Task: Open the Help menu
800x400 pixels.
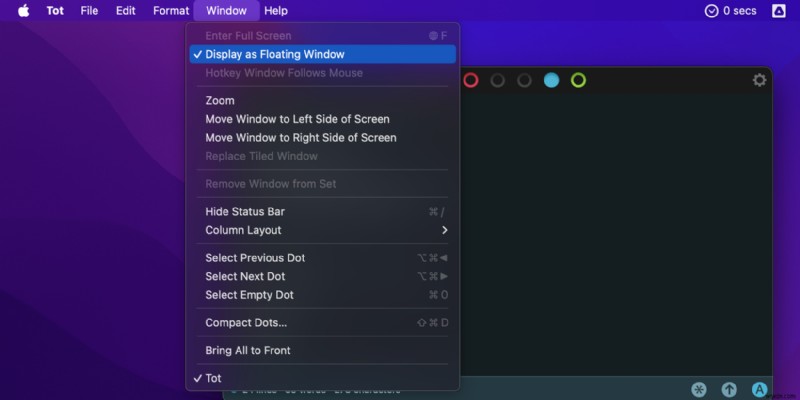Action: (x=276, y=11)
